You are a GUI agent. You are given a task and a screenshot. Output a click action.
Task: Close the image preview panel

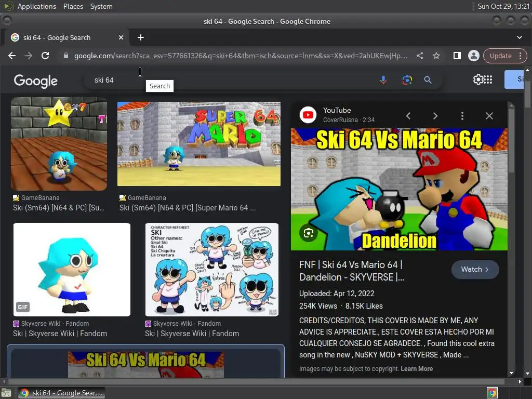pyautogui.click(x=489, y=116)
